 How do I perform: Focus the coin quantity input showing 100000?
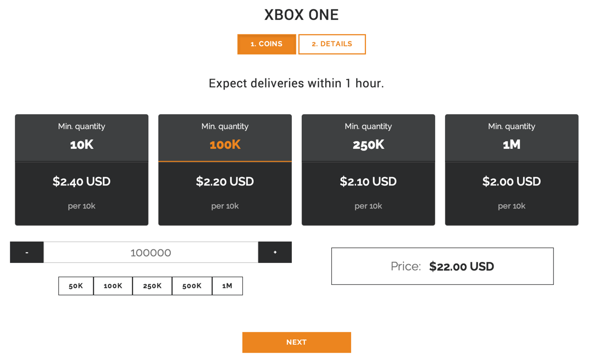[x=151, y=253]
